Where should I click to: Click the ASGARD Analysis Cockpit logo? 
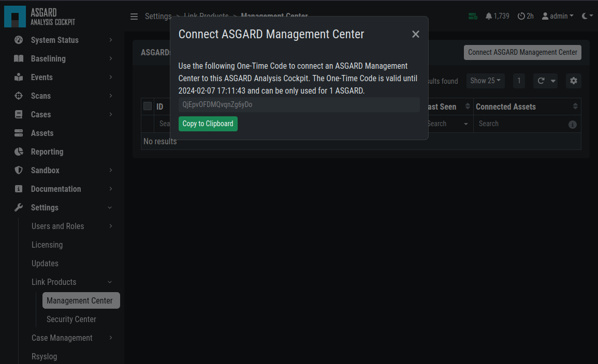[40, 17]
